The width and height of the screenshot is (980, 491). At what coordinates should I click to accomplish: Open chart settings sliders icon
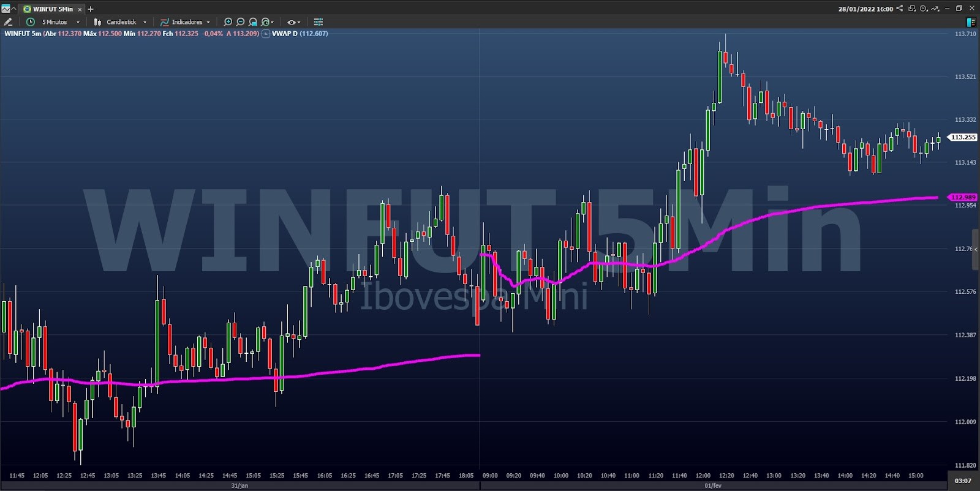[318, 22]
